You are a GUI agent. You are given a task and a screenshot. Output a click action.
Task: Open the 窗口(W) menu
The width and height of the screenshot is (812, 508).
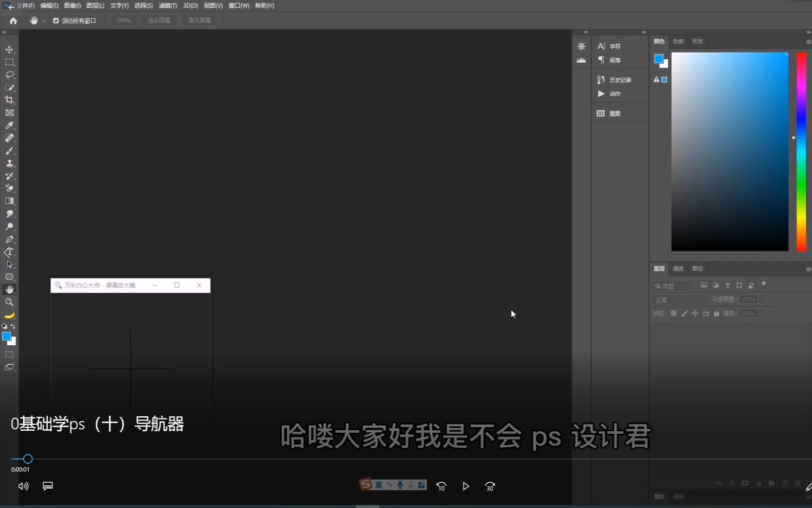coord(239,6)
